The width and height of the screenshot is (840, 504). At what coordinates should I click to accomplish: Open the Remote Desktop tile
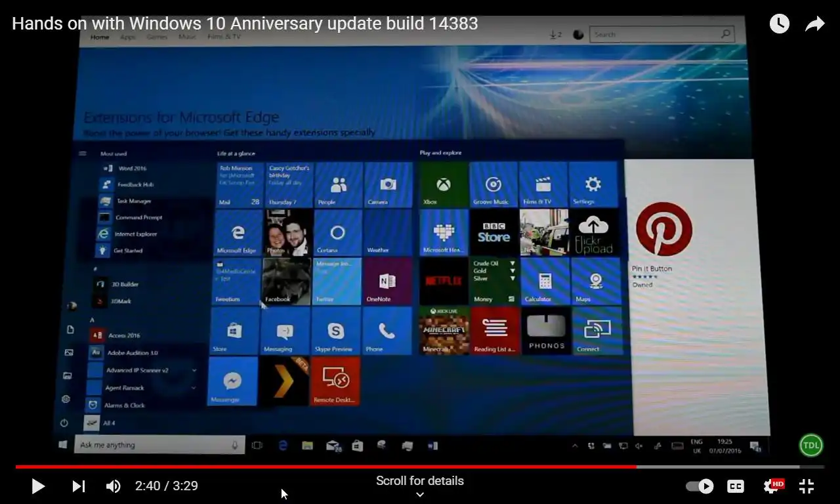click(x=335, y=381)
